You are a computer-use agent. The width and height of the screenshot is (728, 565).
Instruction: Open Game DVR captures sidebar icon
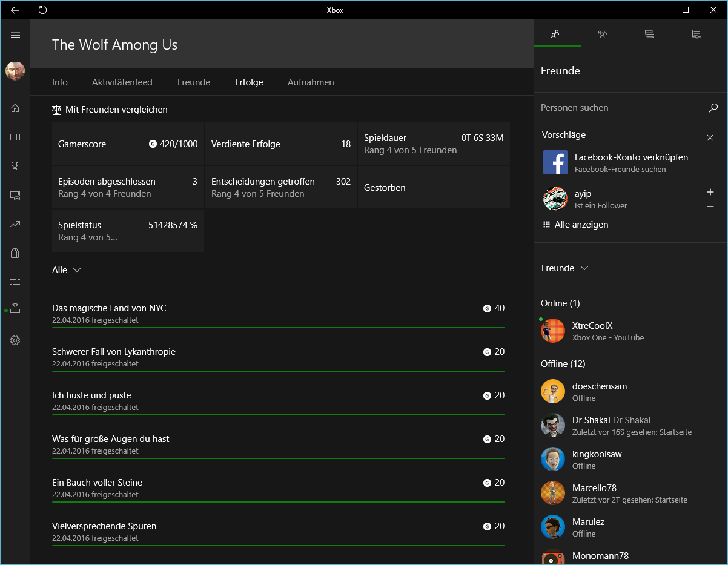[x=15, y=195]
